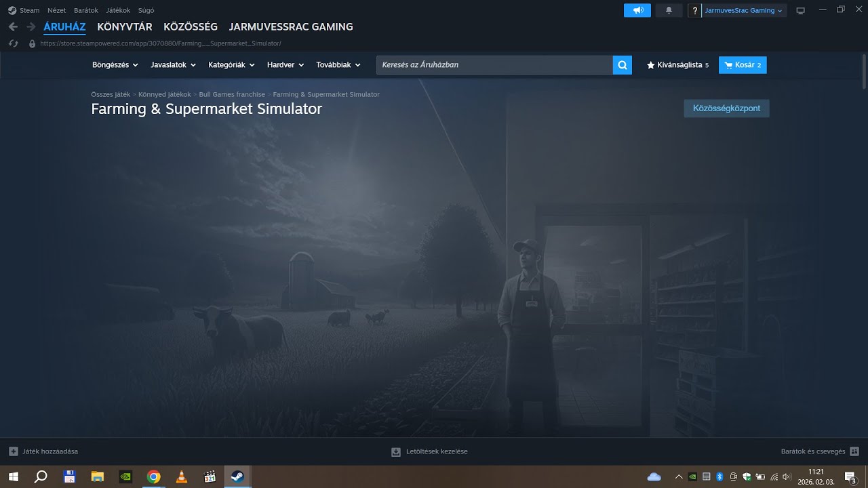This screenshot has width=868, height=488.
Task: Expand the Böngészés dropdown menu
Action: point(115,65)
